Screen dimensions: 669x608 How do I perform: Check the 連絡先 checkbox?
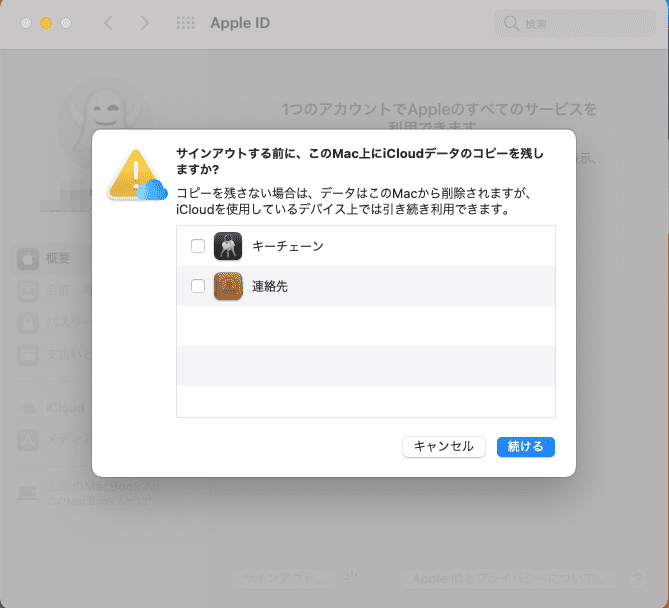click(198, 286)
